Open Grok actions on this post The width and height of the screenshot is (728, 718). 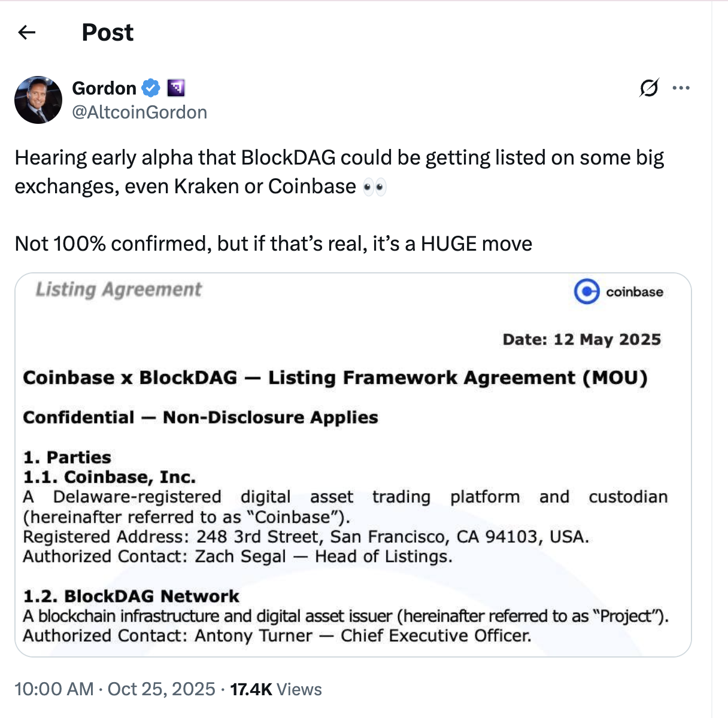(x=648, y=88)
